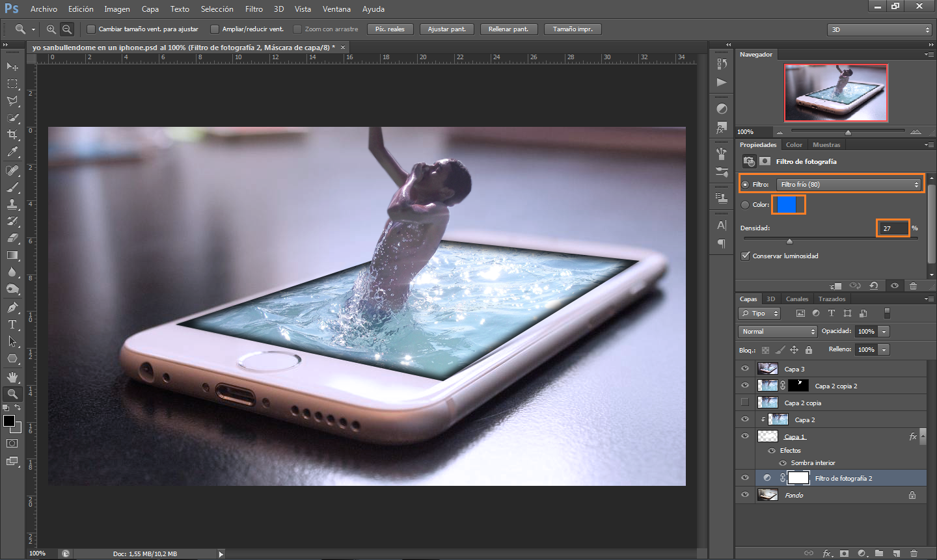Select the Healing Brush tool

click(12, 170)
